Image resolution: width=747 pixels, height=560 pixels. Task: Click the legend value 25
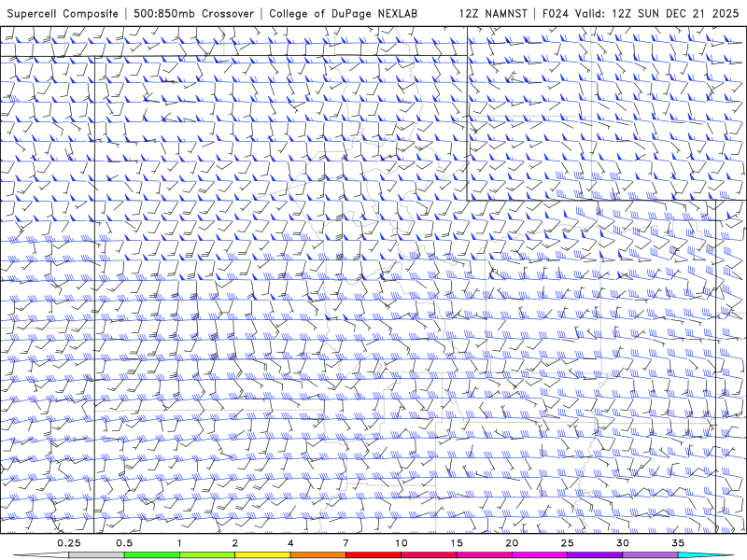567,543
